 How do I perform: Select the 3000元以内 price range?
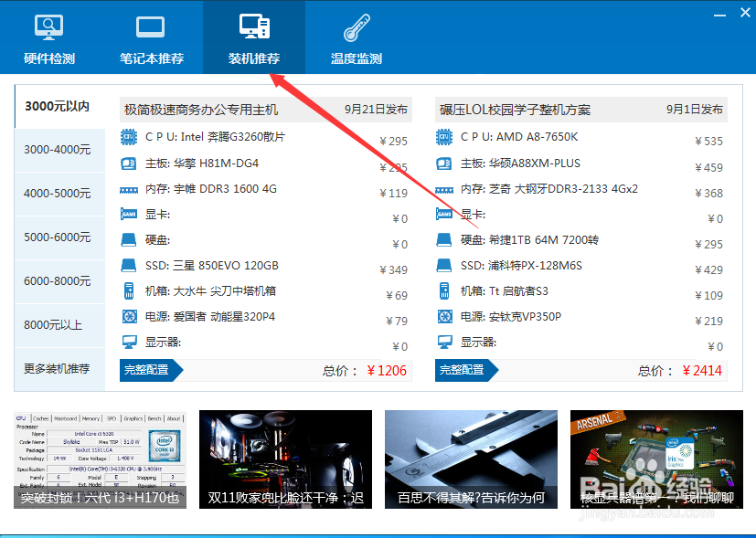[x=58, y=107]
